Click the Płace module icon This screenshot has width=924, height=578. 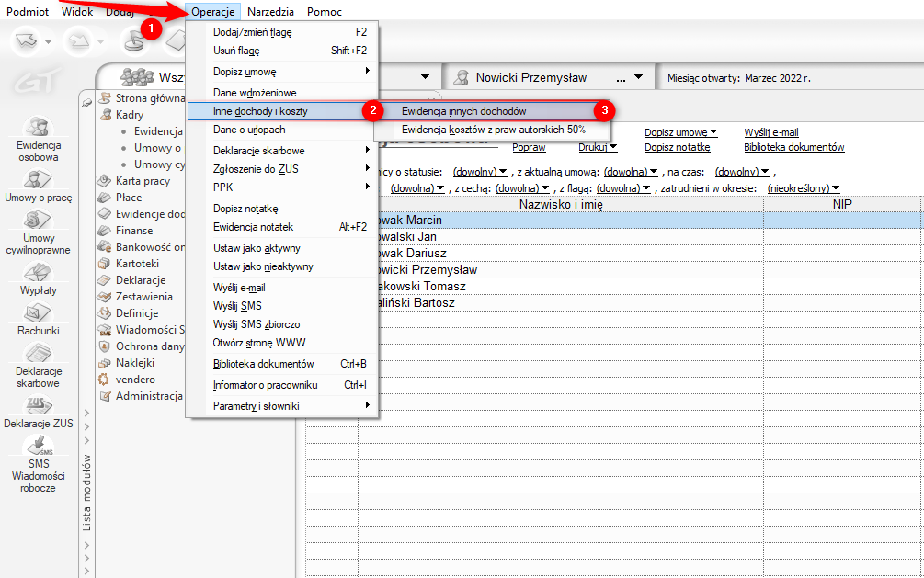point(104,197)
